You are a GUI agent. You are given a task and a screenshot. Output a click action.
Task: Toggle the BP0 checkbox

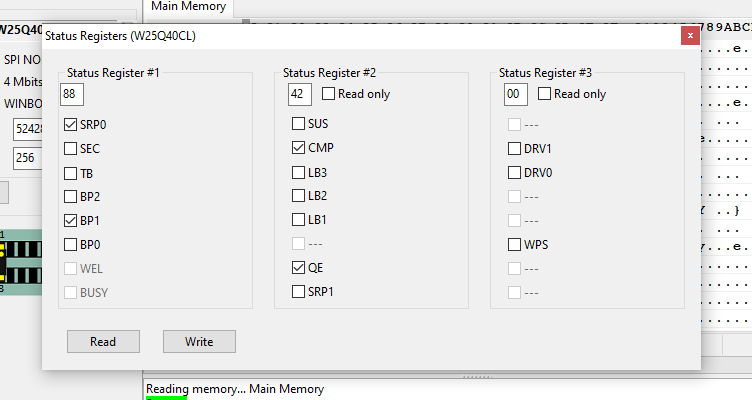point(70,245)
